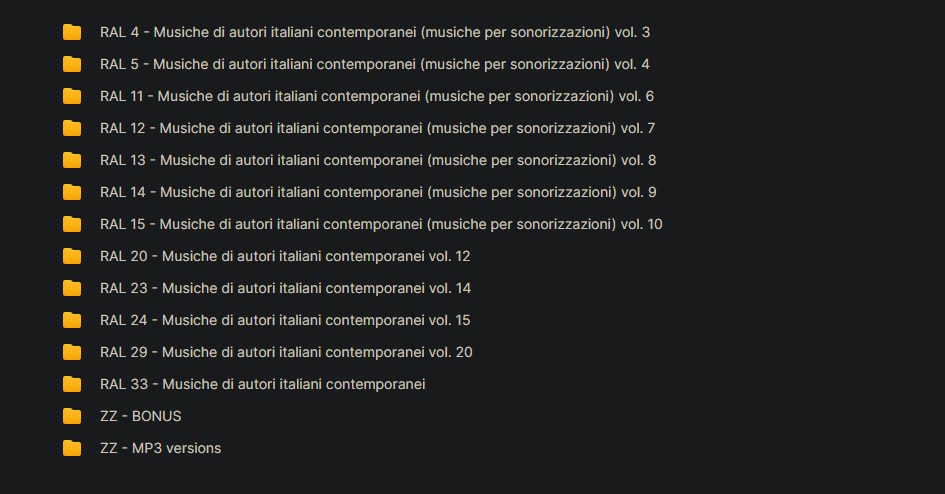Click the ZZ - BONUS folder icon
This screenshot has width=945, height=494.
coord(72,416)
